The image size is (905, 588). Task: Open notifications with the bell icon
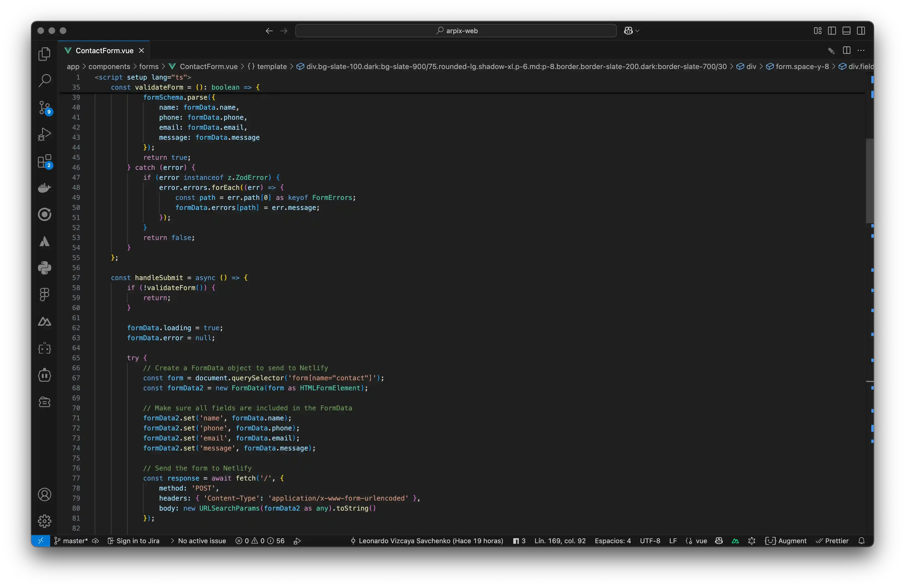pyautogui.click(x=862, y=541)
